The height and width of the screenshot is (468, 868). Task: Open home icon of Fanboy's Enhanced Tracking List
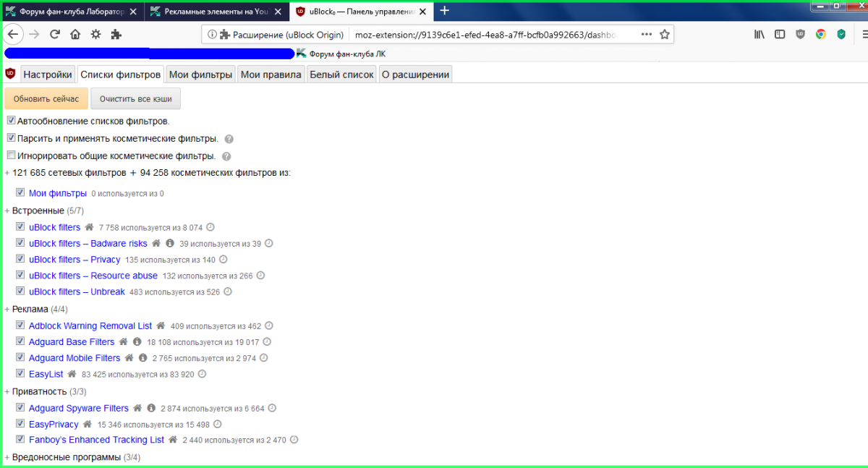pos(173,439)
